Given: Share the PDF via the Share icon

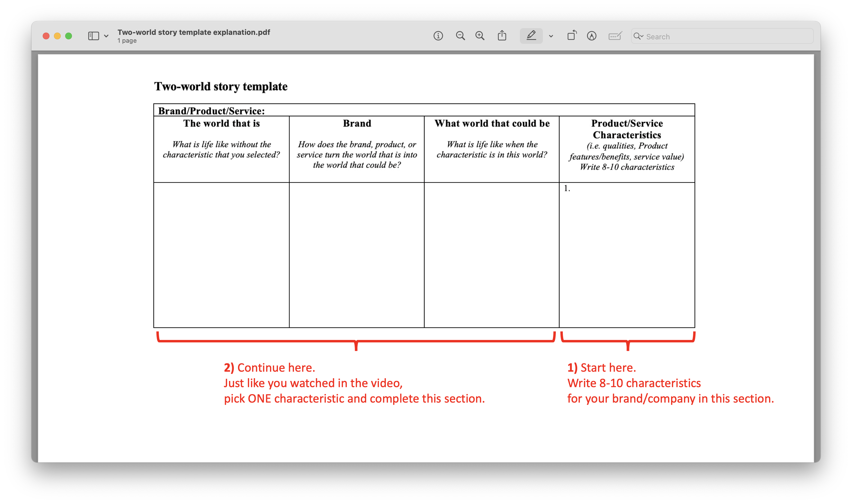Looking at the screenshot, I should 502,35.
